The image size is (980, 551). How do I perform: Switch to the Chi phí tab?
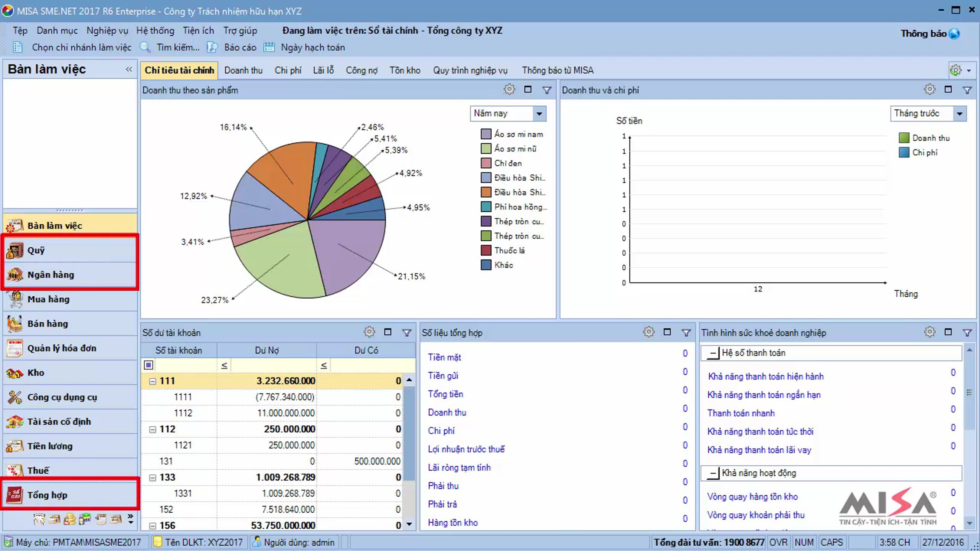(288, 70)
